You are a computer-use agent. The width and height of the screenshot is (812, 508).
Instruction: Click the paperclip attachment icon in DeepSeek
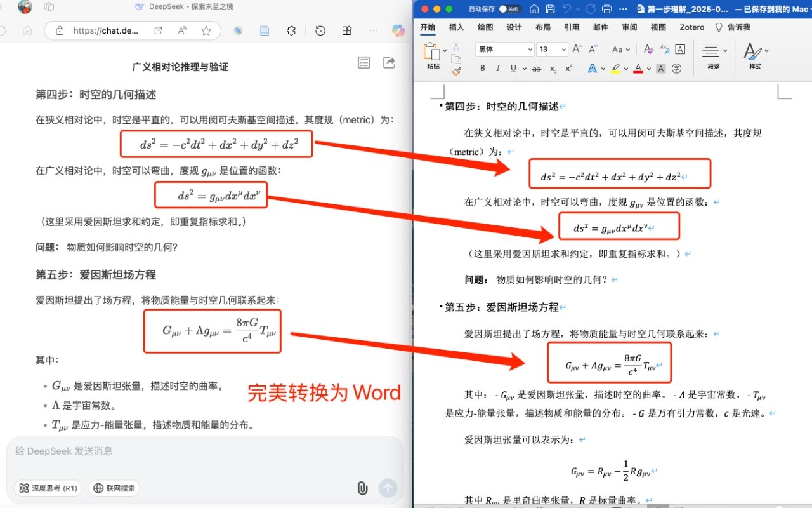coord(362,488)
